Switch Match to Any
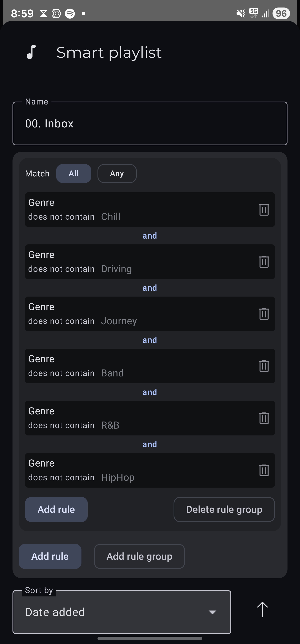The height and width of the screenshot is (644, 300). [117, 173]
